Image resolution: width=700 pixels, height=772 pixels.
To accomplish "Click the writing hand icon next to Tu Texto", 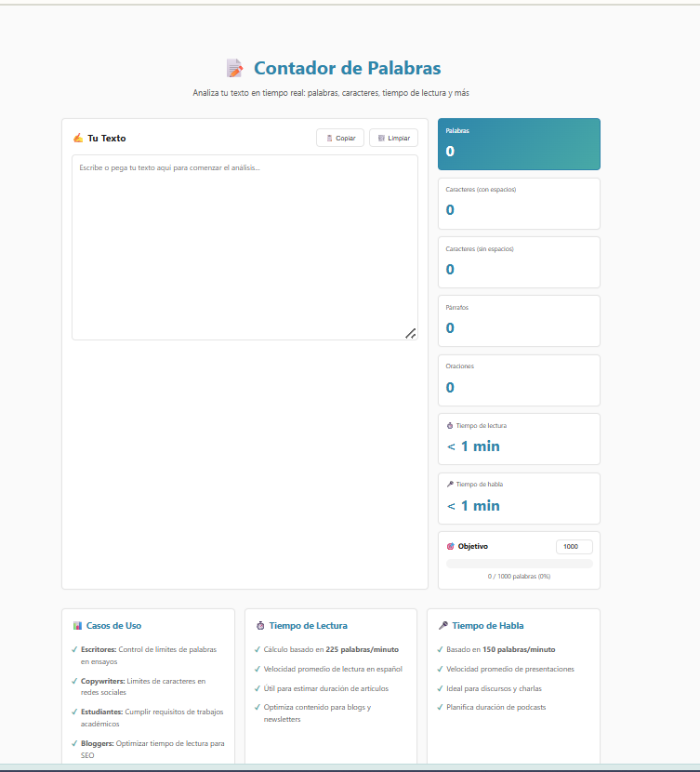I will pyautogui.click(x=78, y=139).
